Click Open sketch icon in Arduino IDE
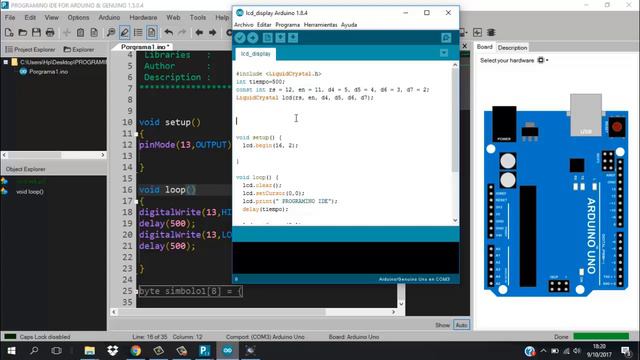The height and width of the screenshot is (360, 640). pyautogui.click(x=280, y=38)
